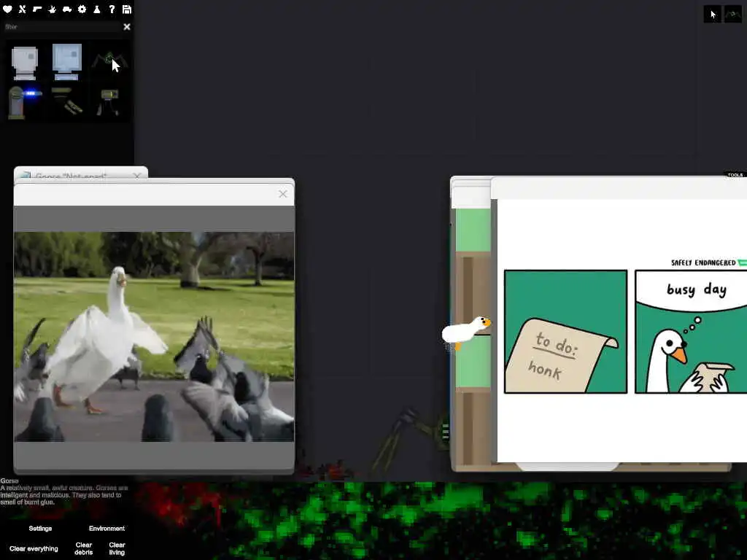This screenshot has width=747, height=560.
Task: Click the TOOLS label at right edge
Action: (x=735, y=175)
